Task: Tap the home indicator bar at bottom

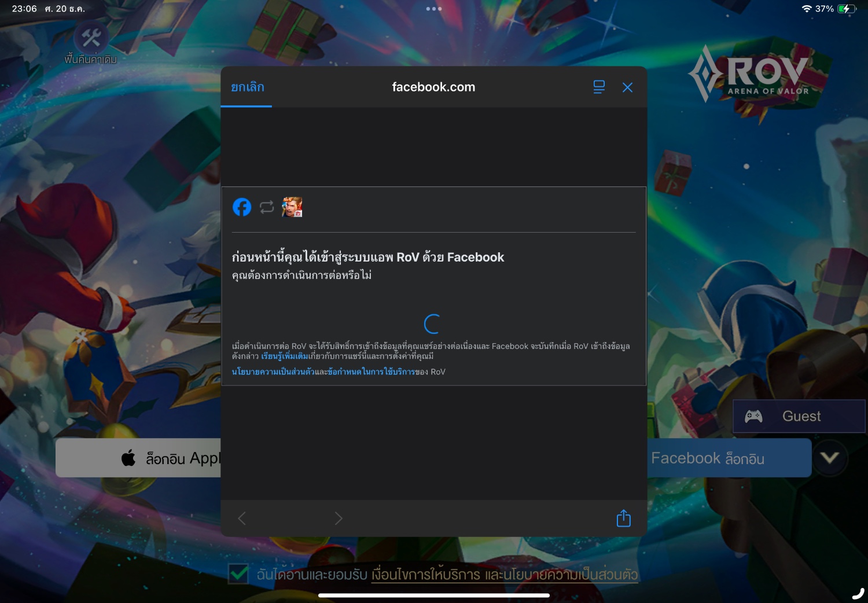Action: tap(434, 595)
